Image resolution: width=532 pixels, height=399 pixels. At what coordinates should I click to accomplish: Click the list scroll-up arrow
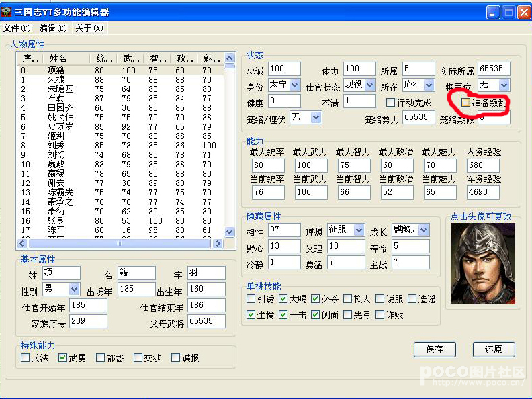click(x=229, y=58)
